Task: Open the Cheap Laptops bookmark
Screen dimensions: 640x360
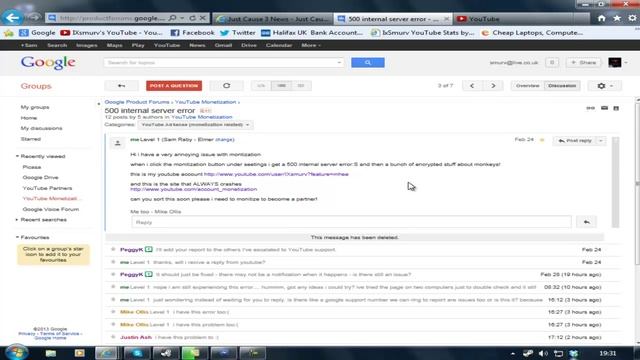Action: 532,33
